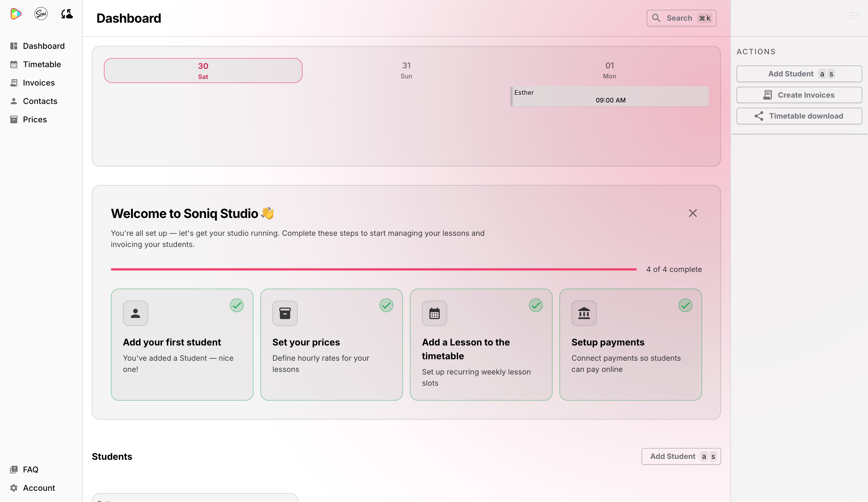The width and height of the screenshot is (868, 502).
Task: Click Add Student beside Students heading
Action: click(681, 456)
